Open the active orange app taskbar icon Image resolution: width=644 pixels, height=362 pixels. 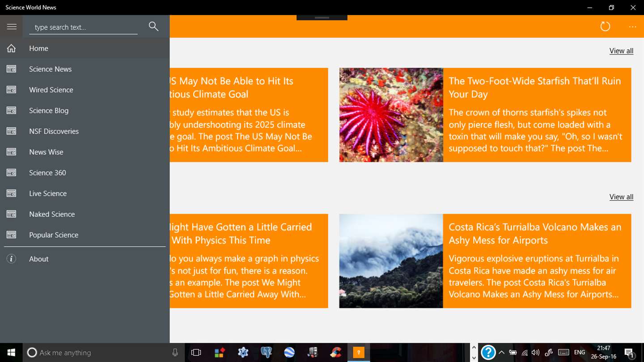(358, 353)
